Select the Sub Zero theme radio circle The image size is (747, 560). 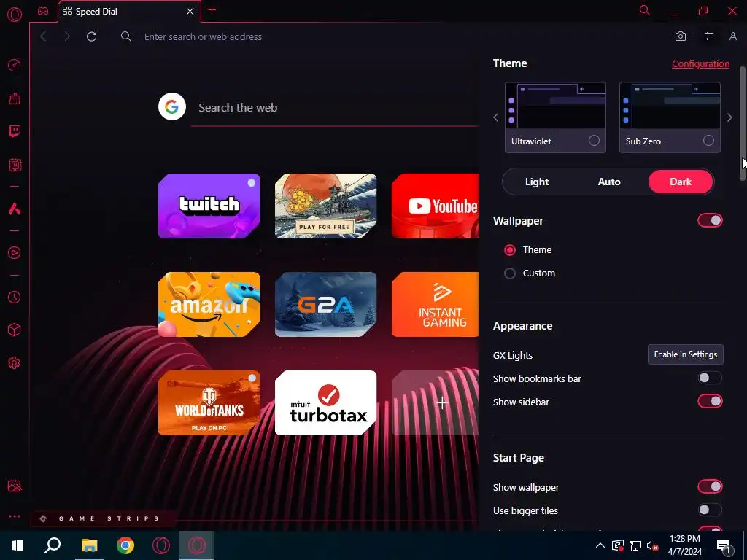point(708,141)
